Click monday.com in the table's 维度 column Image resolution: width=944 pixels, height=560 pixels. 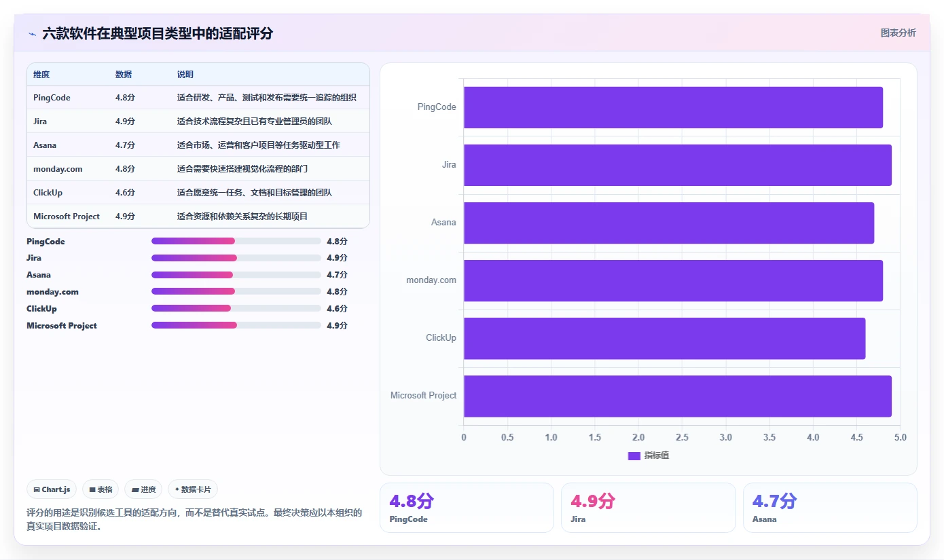point(58,169)
